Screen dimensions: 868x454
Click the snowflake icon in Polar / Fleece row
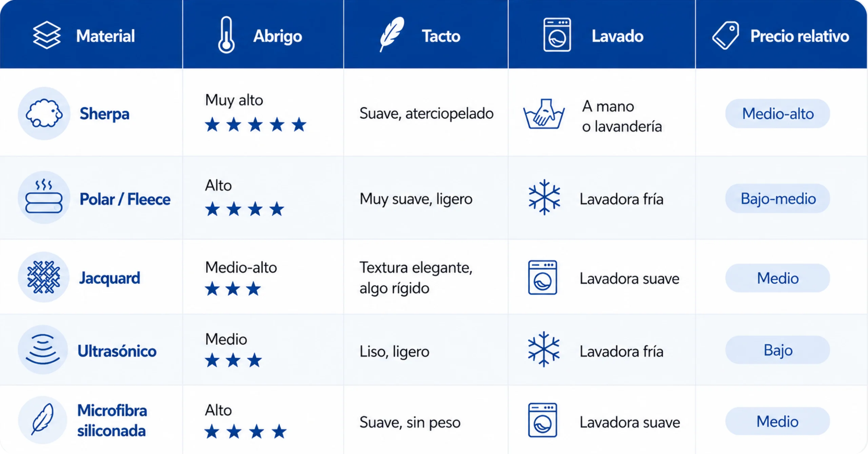(544, 197)
